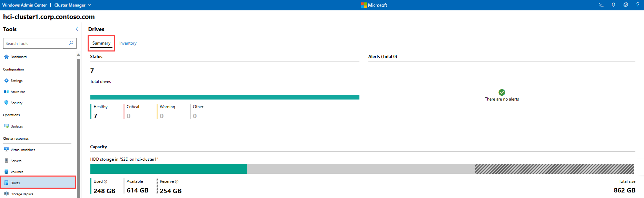Click the Healthy count 7
Image resolution: width=644 pixels, height=198 pixels.
click(96, 116)
